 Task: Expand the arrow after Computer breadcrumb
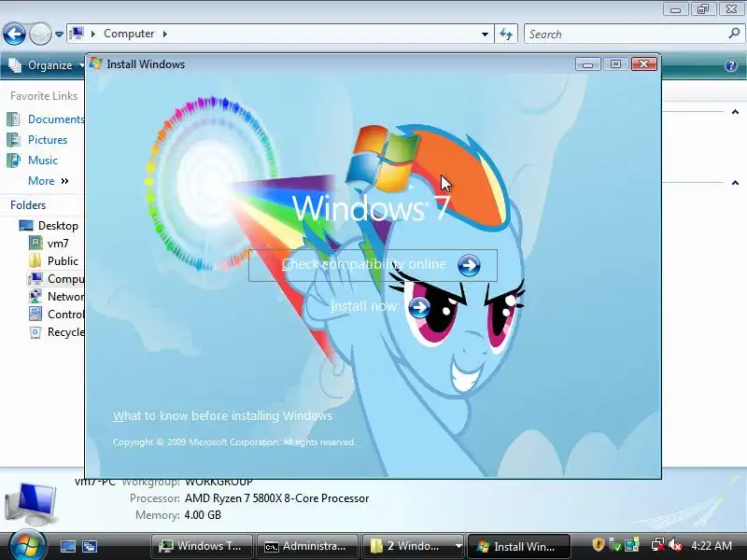point(165,34)
